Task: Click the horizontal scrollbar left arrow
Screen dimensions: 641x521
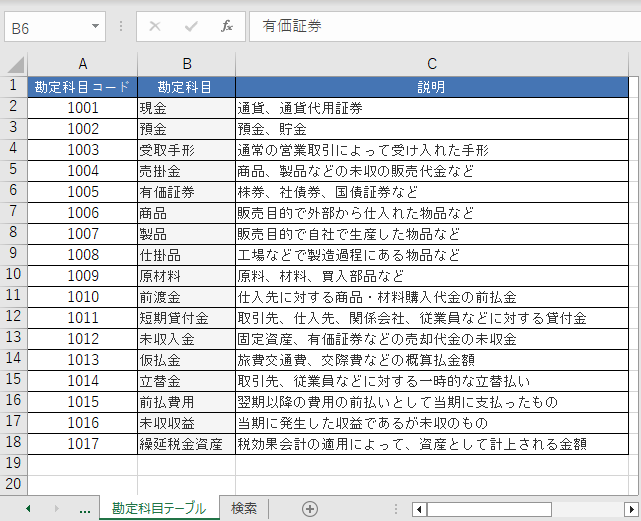Action: 417,509
